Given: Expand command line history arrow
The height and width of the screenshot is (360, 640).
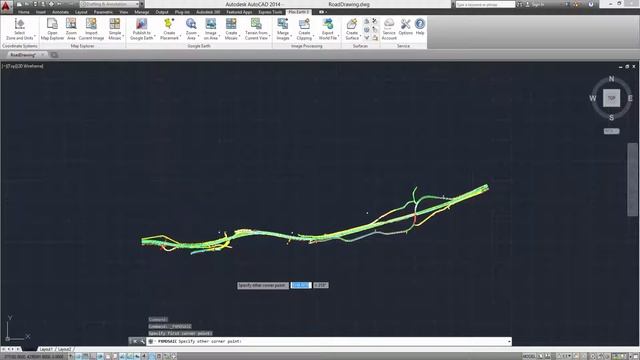Looking at the screenshot, I should click(x=509, y=341).
